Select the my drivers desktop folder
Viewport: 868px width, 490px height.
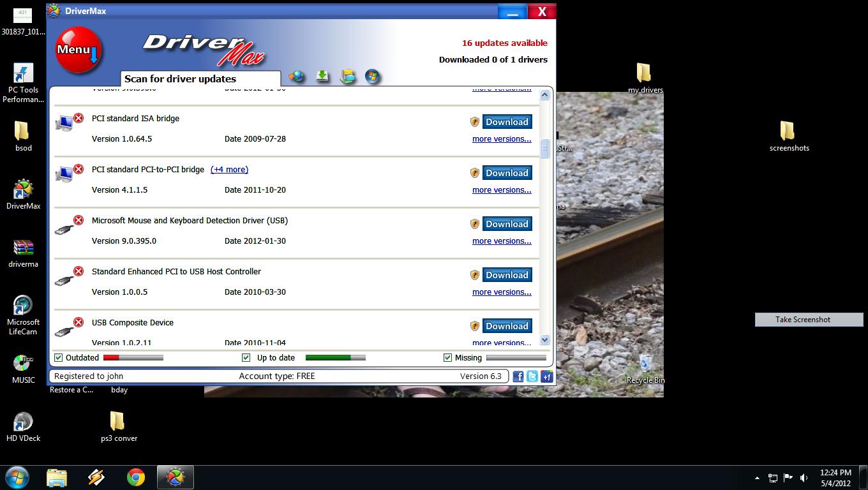point(645,78)
